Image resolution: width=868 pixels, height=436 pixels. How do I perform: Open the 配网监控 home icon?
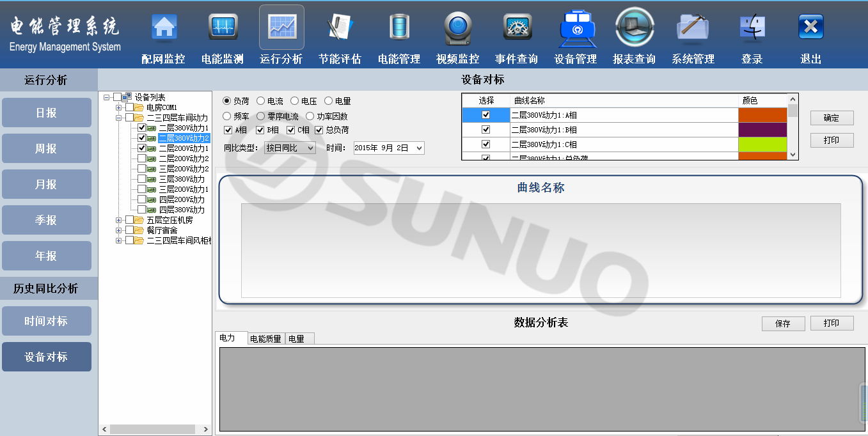164,27
